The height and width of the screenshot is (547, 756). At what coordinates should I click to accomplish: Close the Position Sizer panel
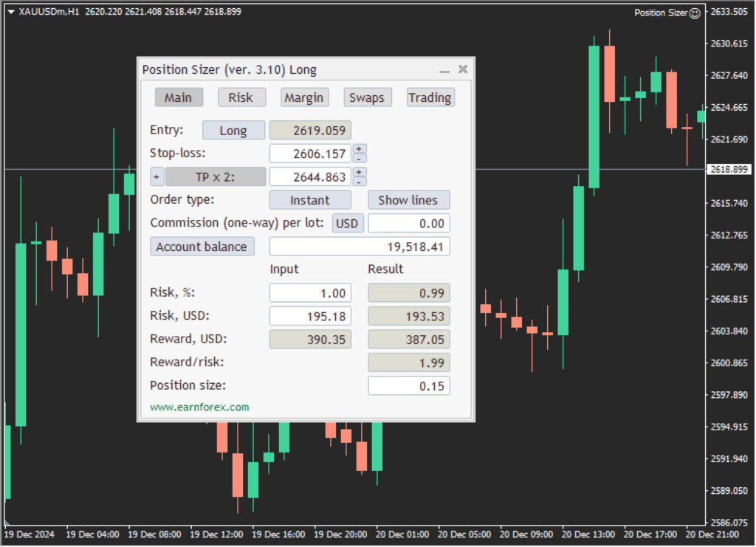click(463, 69)
